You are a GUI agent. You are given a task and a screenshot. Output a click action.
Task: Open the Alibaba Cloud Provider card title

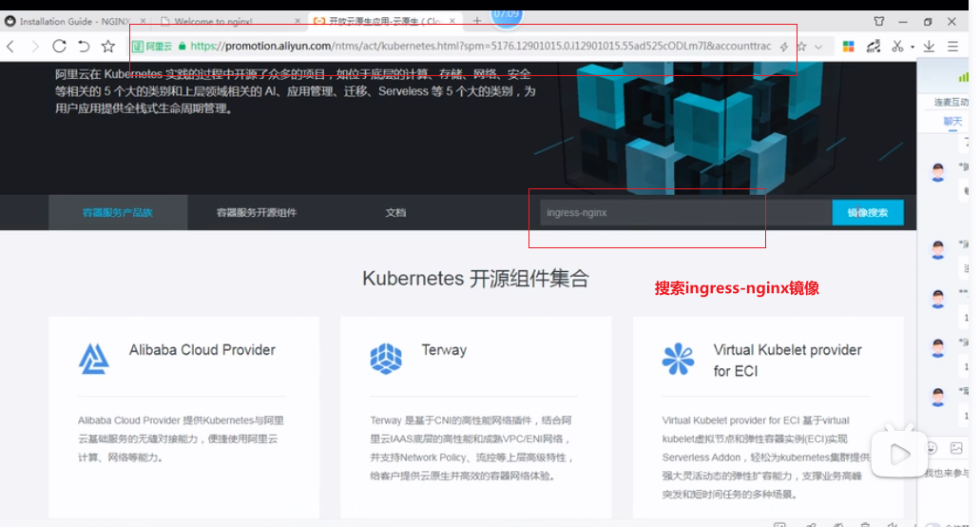tap(202, 350)
